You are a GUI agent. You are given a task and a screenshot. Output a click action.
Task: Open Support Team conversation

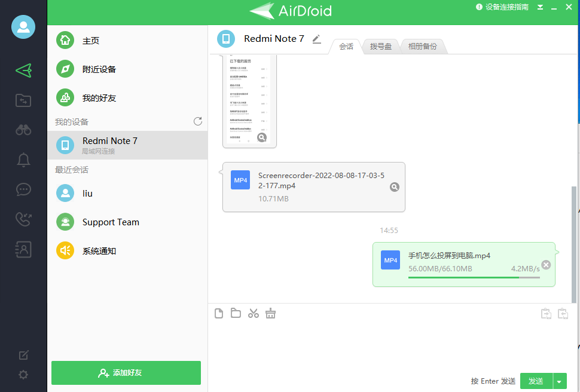pos(127,222)
